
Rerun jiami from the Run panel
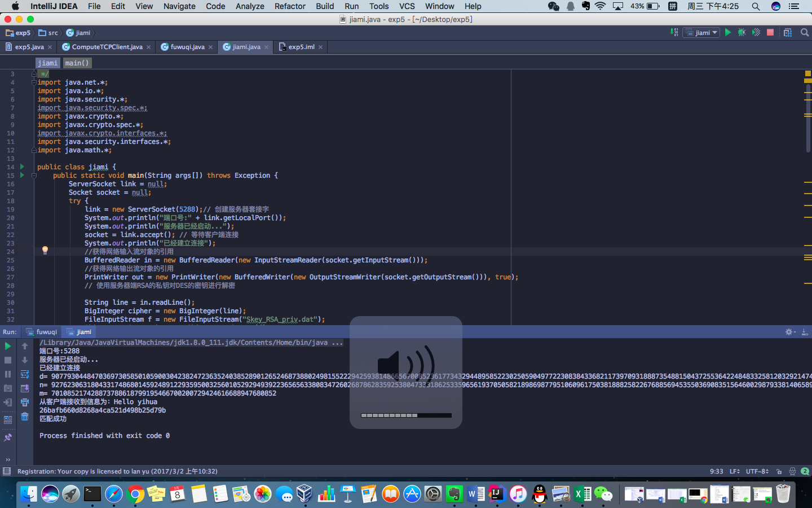8,346
